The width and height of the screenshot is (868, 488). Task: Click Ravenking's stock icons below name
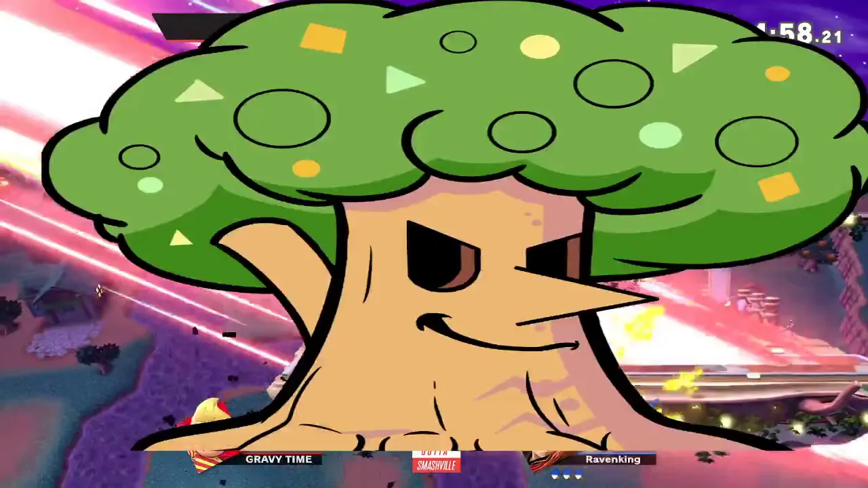pos(566,474)
